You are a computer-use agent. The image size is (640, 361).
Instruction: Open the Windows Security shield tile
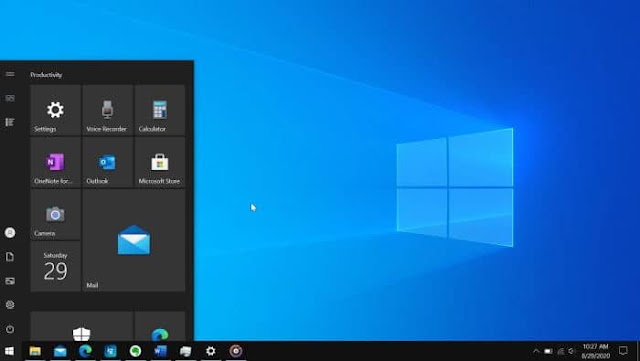[82, 326]
